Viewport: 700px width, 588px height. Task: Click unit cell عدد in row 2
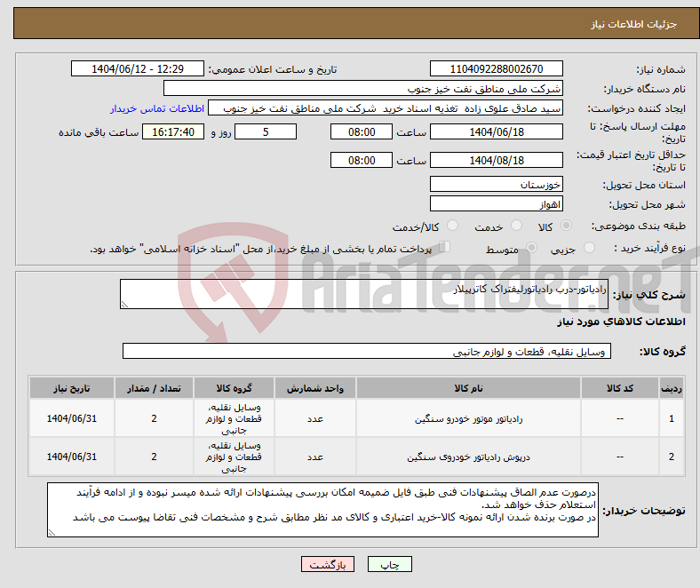click(x=315, y=457)
